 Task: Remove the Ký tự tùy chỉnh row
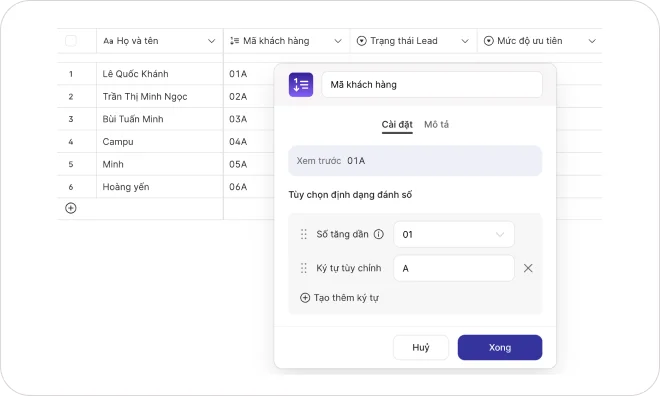[x=528, y=268]
